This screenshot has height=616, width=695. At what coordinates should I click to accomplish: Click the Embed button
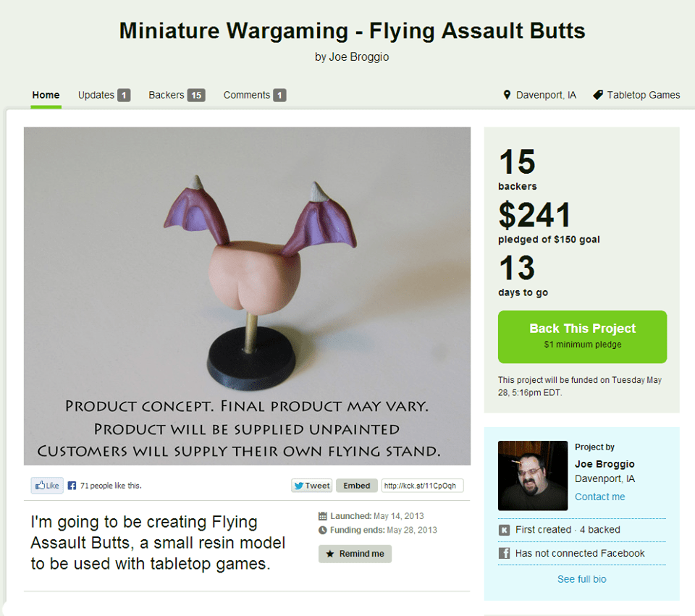coord(356,486)
